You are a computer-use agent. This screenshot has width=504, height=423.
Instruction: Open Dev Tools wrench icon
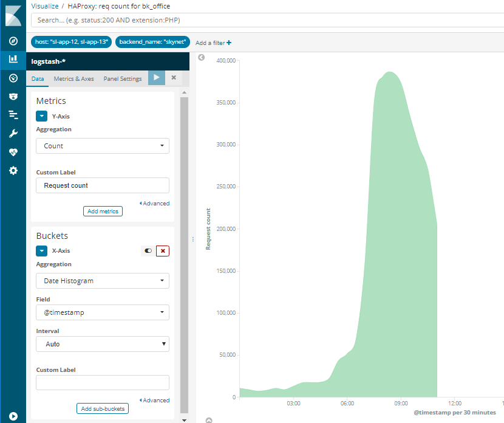(x=13, y=133)
